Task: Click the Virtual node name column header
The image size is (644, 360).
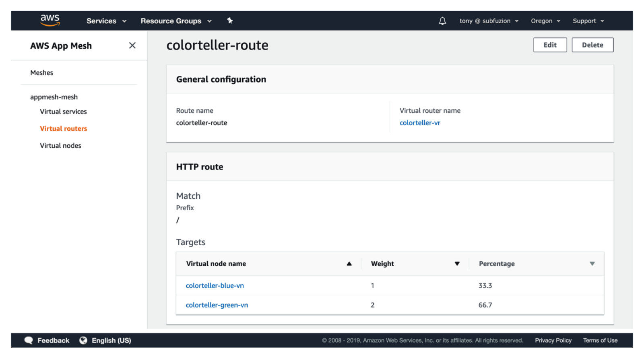Action: coord(216,264)
